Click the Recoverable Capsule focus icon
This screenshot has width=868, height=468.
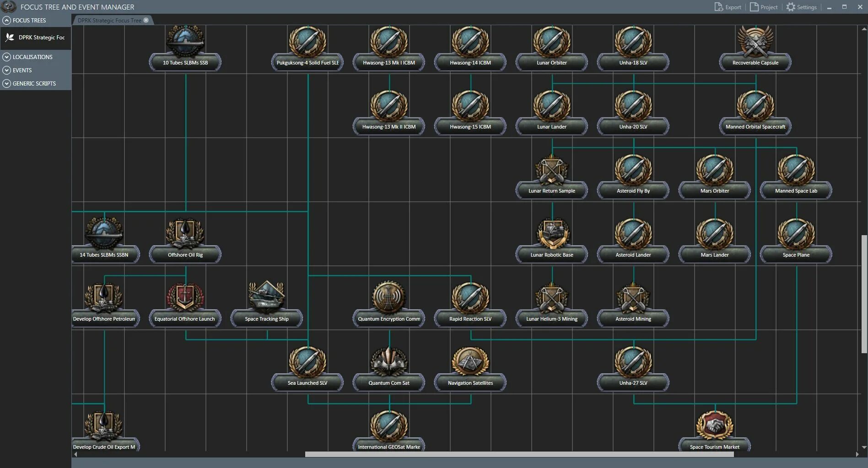[x=755, y=41]
